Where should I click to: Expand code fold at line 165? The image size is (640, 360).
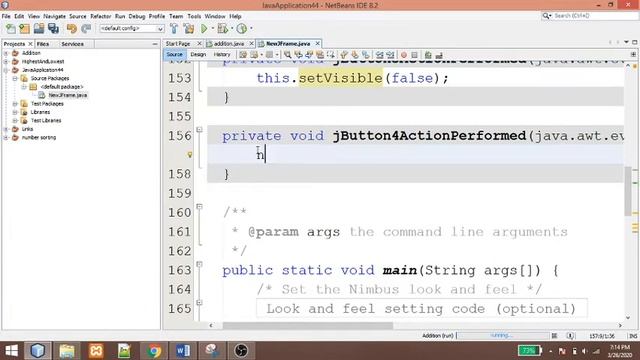point(199,302)
